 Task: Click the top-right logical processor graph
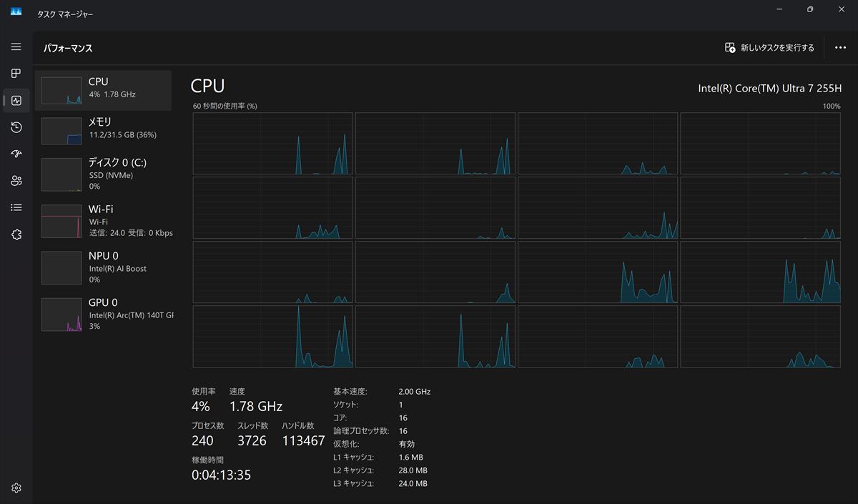pos(760,143)
